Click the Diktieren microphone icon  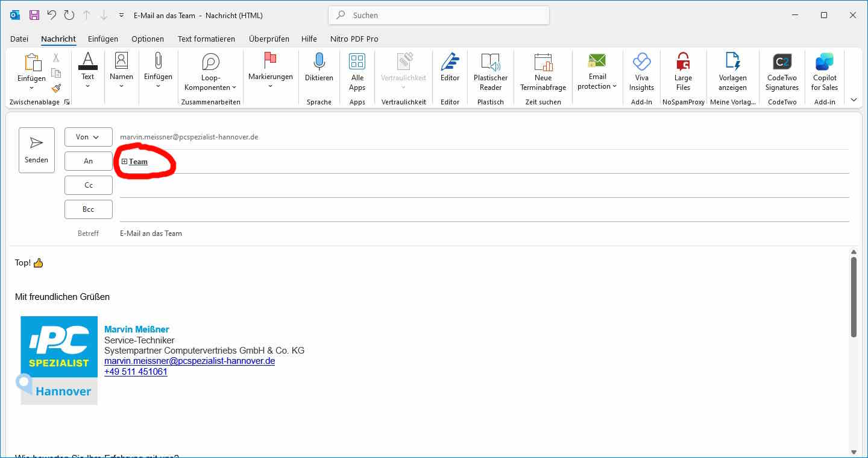coord(319,62)
